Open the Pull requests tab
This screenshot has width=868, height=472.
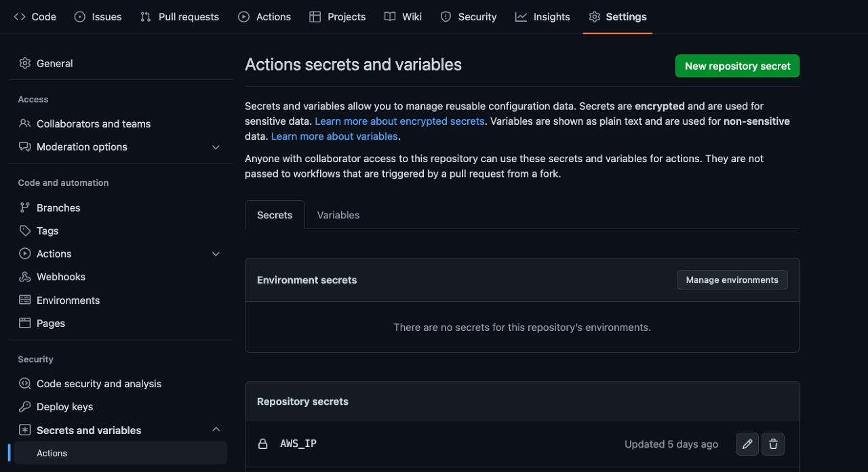tap(180, 17)
